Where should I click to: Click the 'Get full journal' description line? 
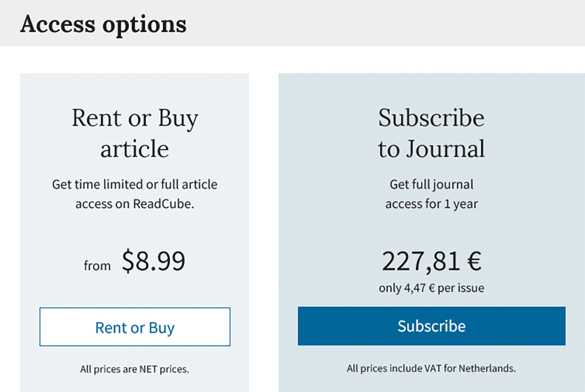(431, 185)
